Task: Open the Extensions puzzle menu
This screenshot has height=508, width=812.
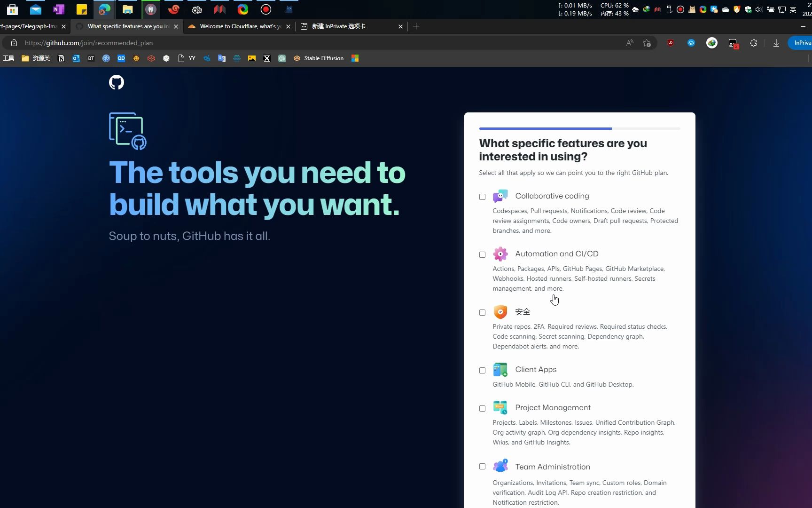Action: [x=753, y=43]
